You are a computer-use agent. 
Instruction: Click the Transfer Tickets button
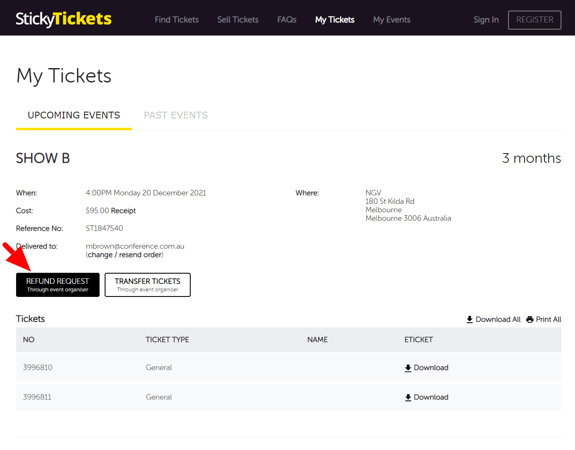[147, 285]
